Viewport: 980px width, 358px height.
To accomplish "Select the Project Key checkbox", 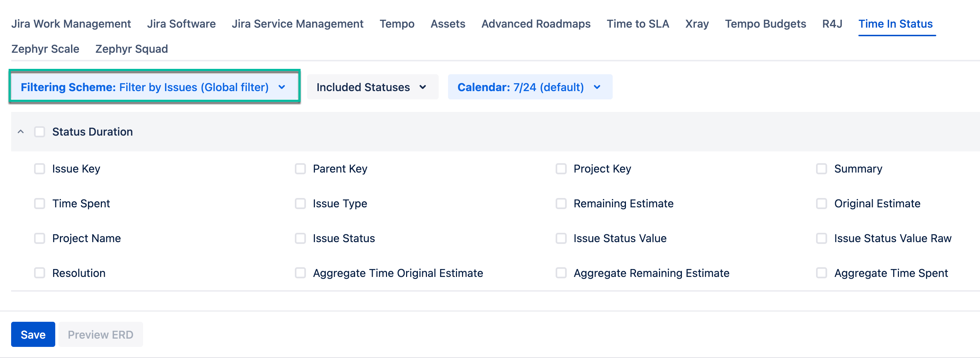I will pyautogui.click(x=561, y=169).
